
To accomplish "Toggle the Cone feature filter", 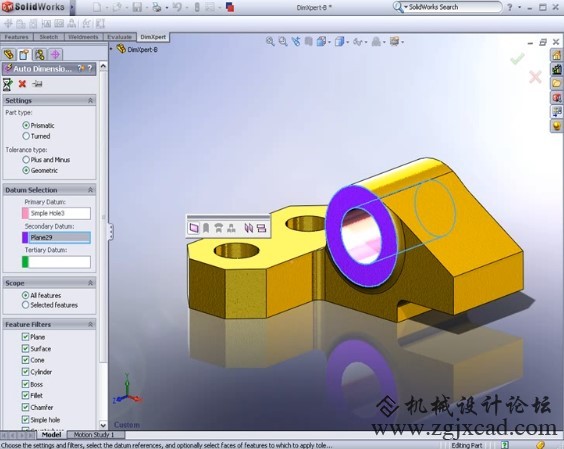I will (25, 360).
